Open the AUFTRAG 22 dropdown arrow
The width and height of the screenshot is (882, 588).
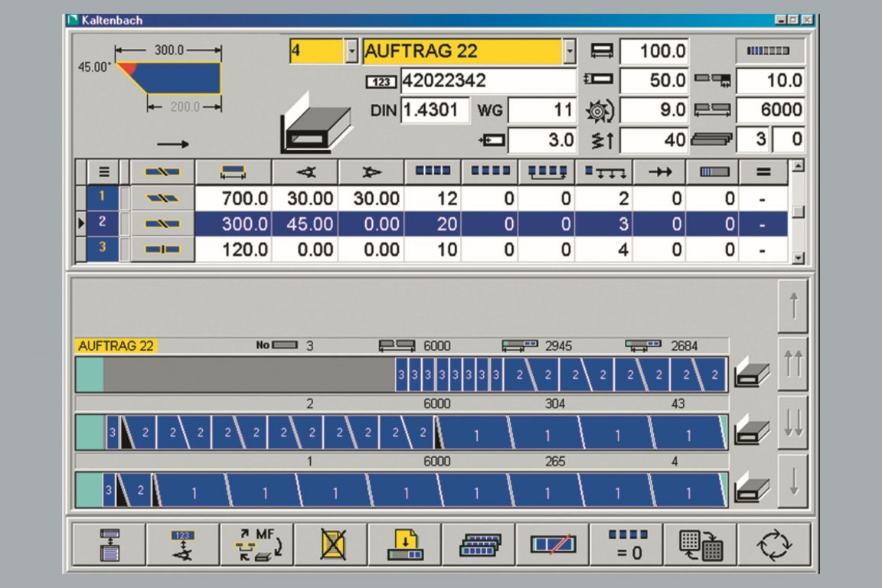pyautogui.click(x=570, y=51)
